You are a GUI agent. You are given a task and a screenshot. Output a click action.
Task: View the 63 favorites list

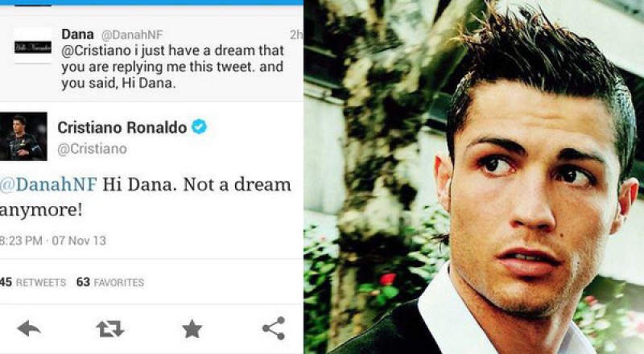[x=110, y=282]
